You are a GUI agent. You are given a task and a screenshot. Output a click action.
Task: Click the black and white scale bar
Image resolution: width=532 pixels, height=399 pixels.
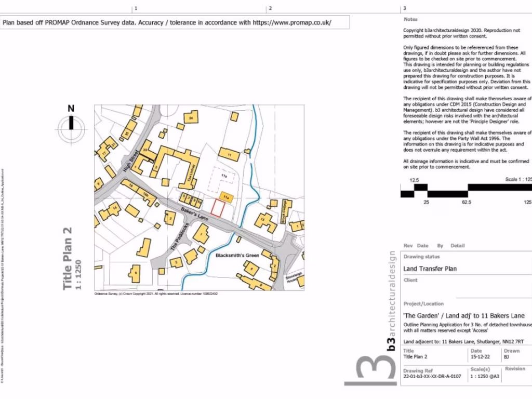(x=465, y=191)
